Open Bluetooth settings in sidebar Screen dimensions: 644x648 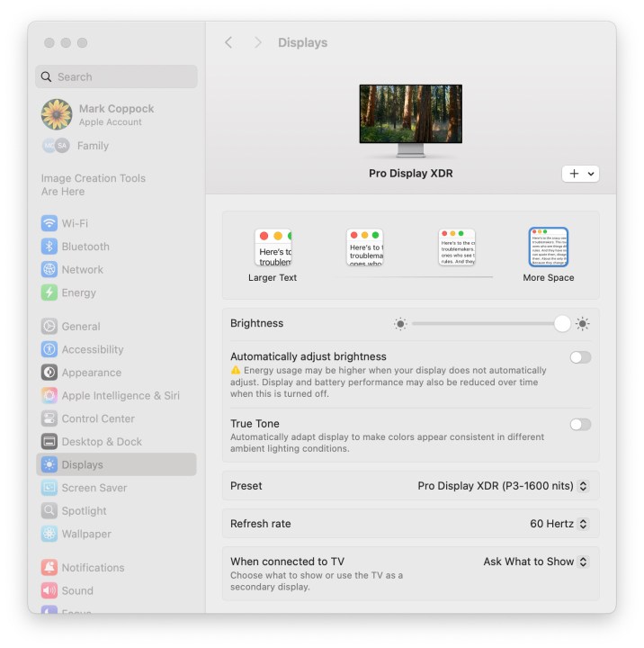click(x=116, y=247)
